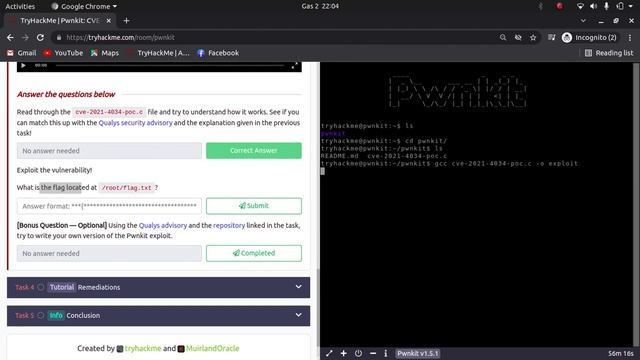This screenshot has width=640, height=360.
Task: Click README.md in terminal listing
Action: click(x=340, y=156)
